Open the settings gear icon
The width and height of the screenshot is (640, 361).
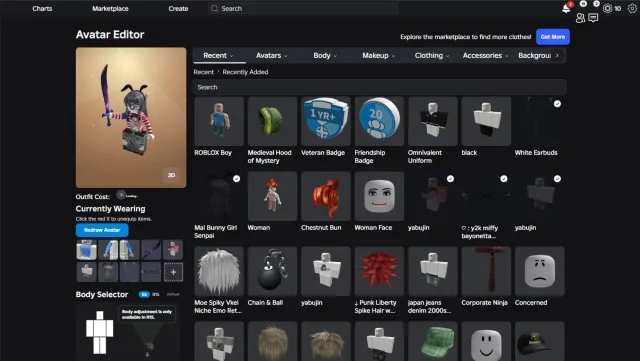[x=632, y=8]
